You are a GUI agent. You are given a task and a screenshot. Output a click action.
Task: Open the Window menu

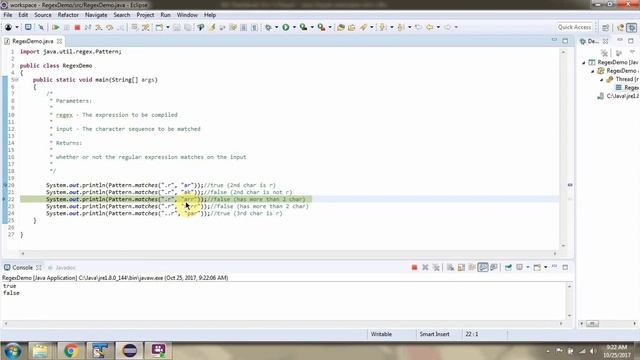pos(187,15)
